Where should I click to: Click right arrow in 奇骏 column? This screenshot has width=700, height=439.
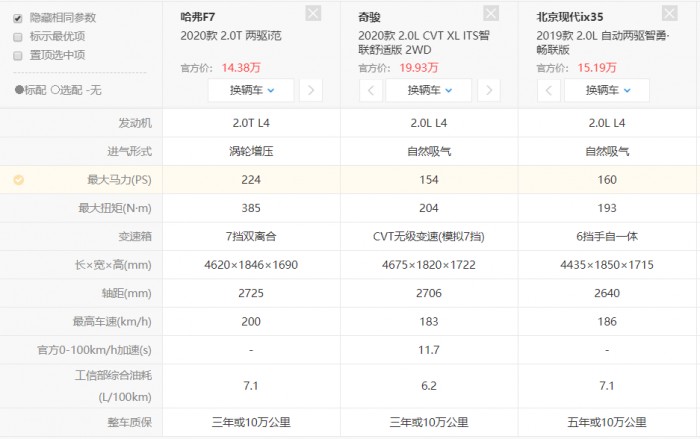[x=489, y=90]
